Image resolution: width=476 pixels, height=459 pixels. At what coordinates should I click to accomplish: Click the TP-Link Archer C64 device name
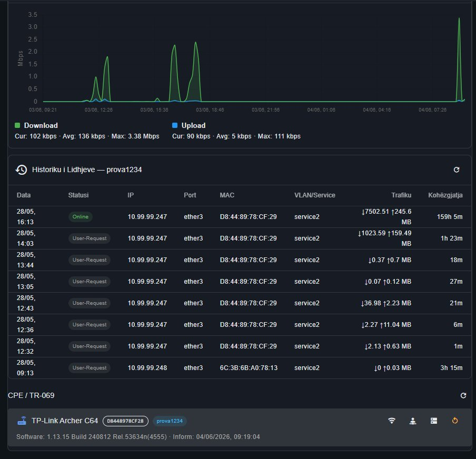(65, 421)
